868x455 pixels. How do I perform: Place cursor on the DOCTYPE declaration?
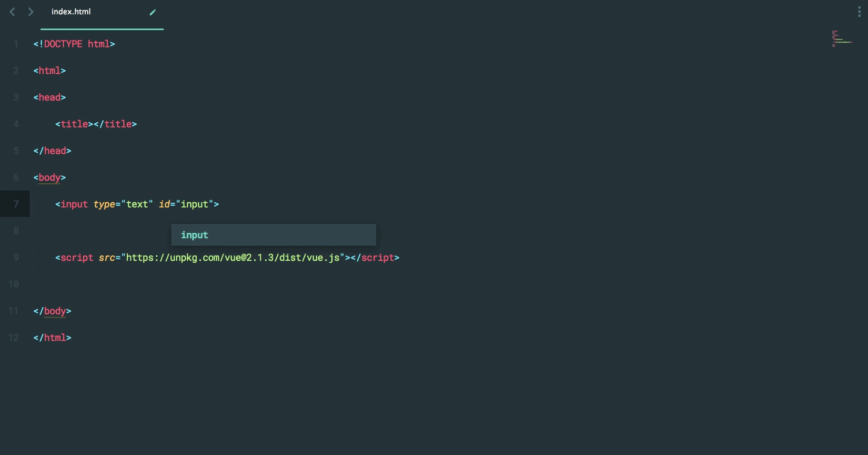tap(74, 44)
